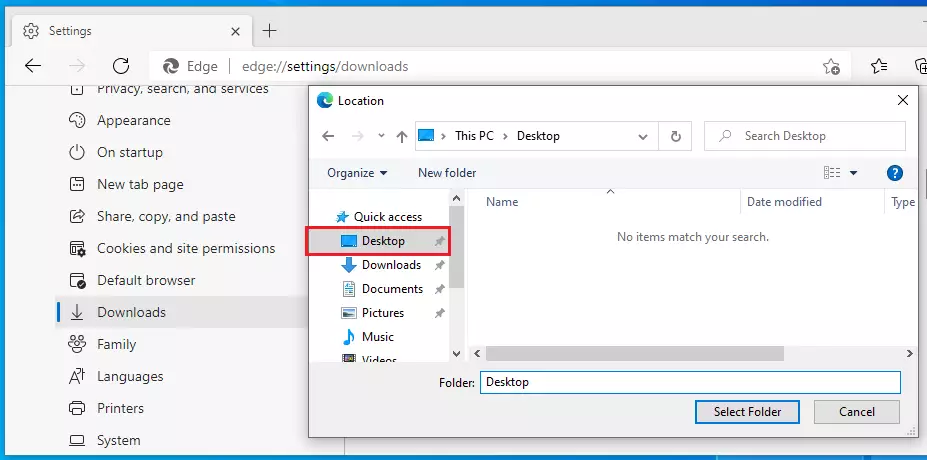Confirm with the Select Folder button
The width and height of the screenshot is (927, 460).
tap(747, 412)
